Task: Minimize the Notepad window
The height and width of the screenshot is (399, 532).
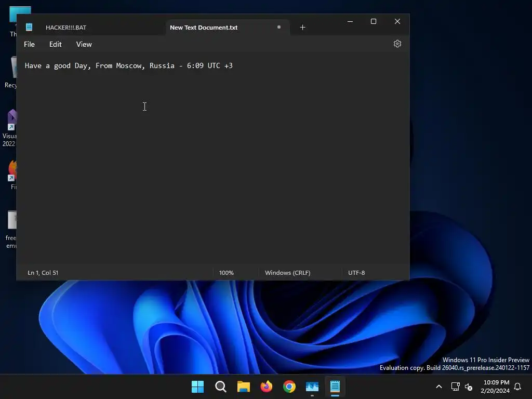Action: pyautogui.click(x=350, y=21)
